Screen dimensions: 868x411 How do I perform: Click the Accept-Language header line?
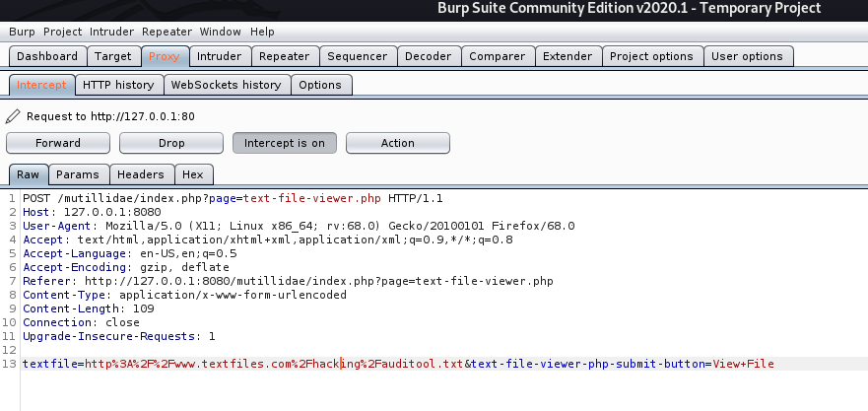129,253
